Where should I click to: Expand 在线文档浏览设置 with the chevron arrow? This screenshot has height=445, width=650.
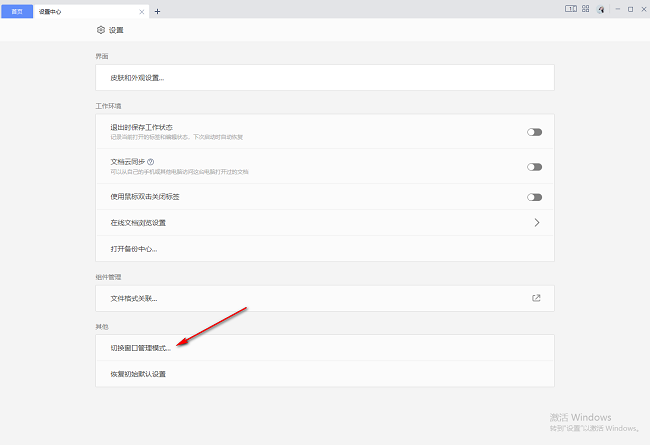[537, 223]
